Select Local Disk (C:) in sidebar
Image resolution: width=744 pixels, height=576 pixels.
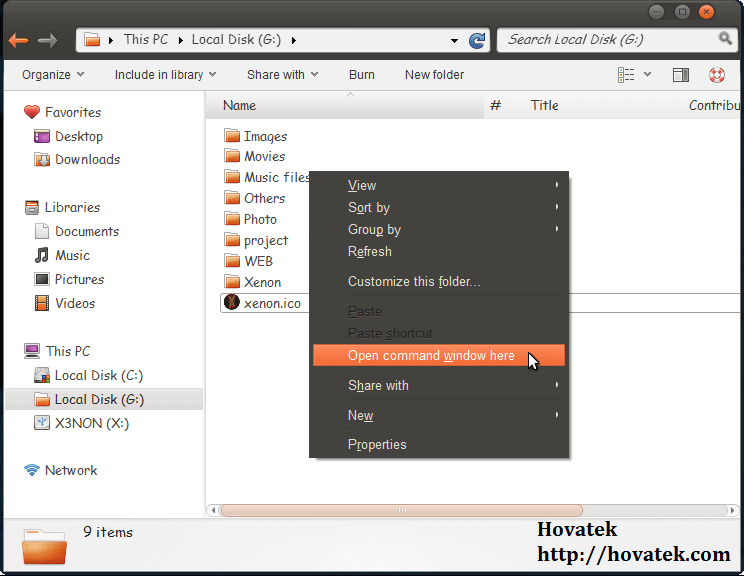tap(98, 375)
